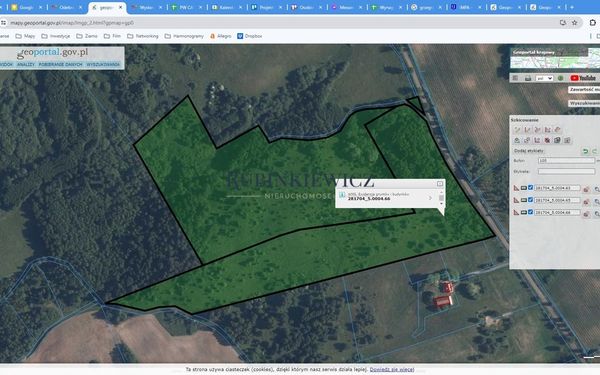Viewport: 600px width, 375px height.
Task: Open the ANALIZY menu
Action: point(26,64)
